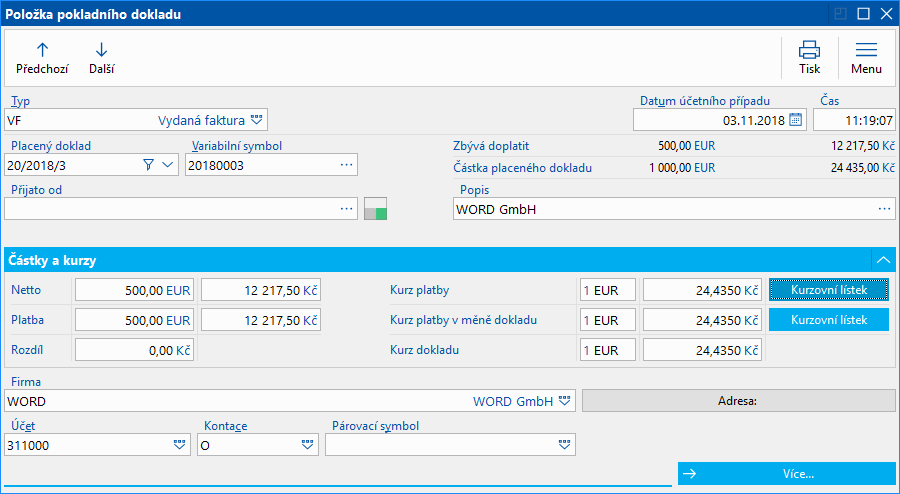This screenshot has width=900, height=494.
Task: Open ellipsis in Přijato od field
Action: click(346, 209)
